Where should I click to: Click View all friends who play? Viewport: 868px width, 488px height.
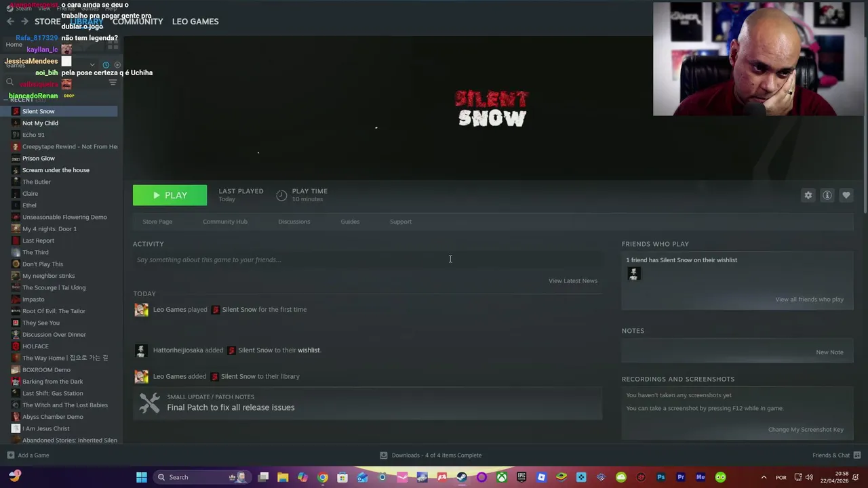[810, 300]
